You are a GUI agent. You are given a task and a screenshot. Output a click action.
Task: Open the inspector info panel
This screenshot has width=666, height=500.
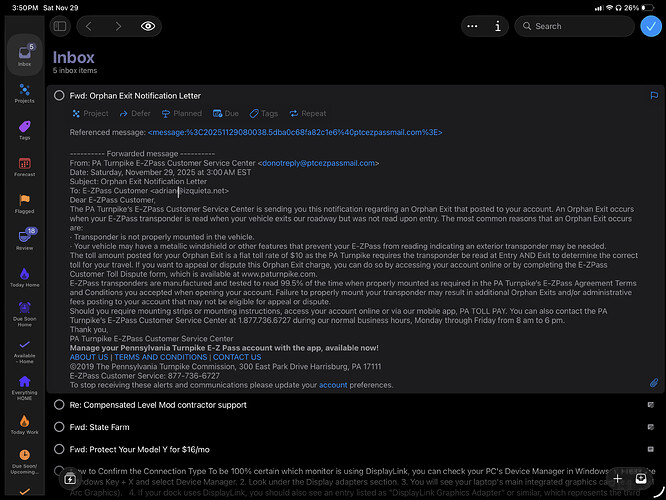pyautogui.click(x=497, y=26)
